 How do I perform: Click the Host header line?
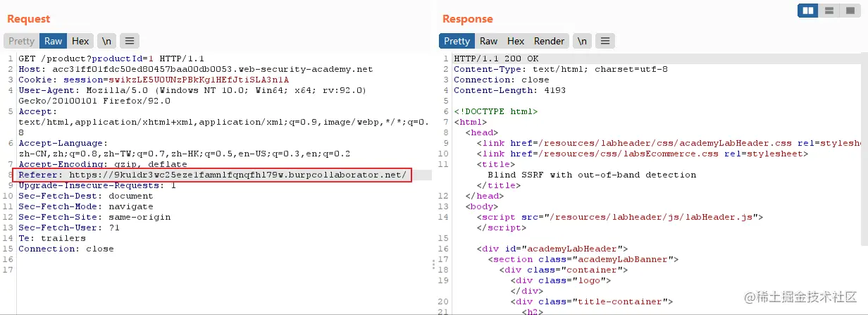click(195, 69)
